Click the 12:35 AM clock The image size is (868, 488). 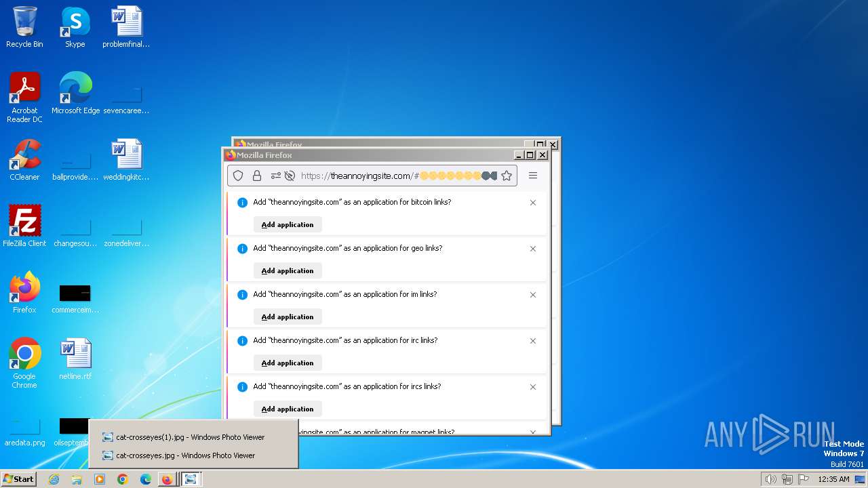click(x=833, y=479)
